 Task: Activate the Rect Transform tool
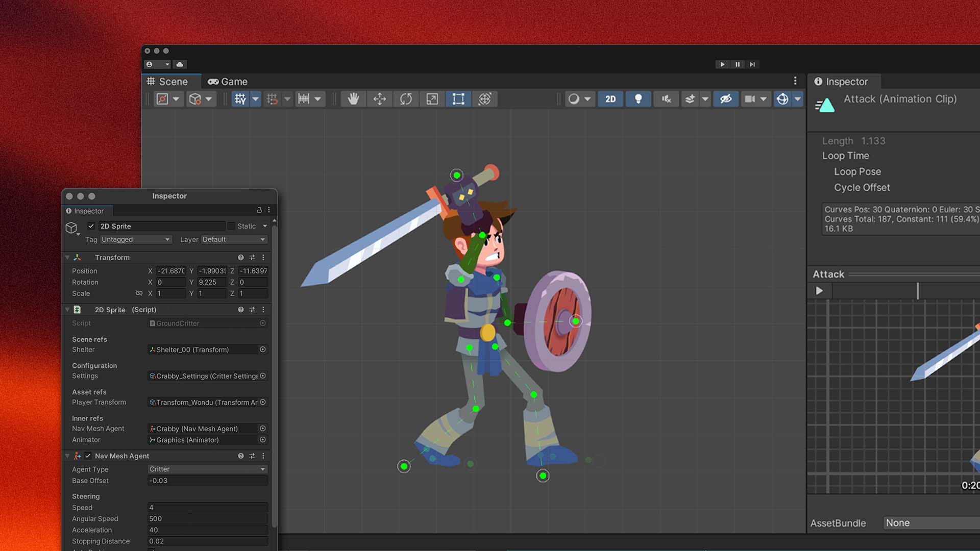pos(458,99)
